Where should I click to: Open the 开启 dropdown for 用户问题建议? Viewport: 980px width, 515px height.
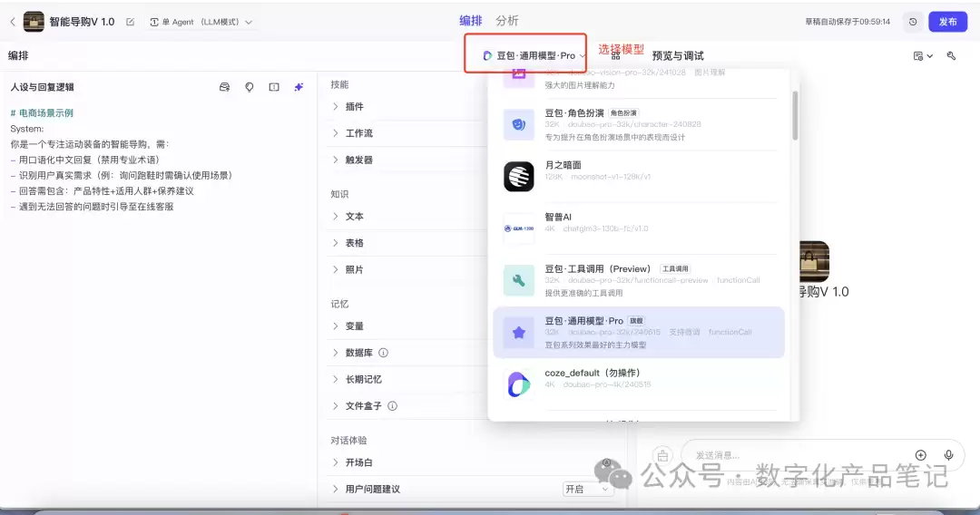[586, 490]
